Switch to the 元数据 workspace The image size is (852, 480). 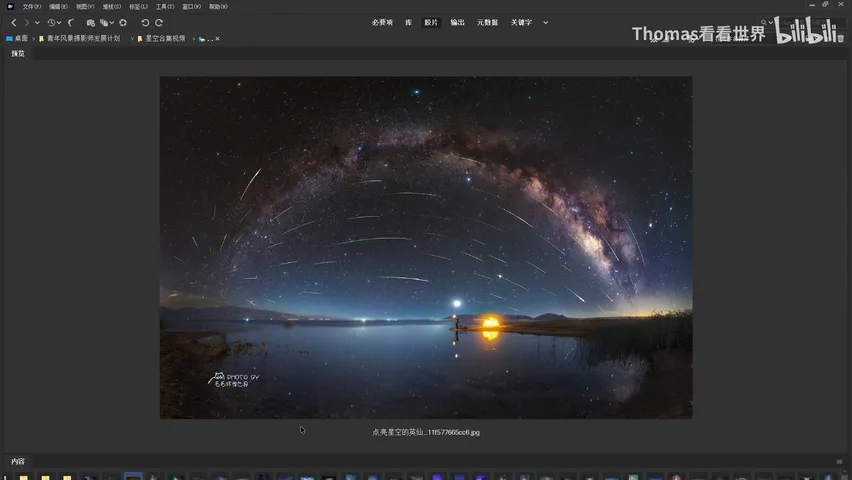(487, 22)
